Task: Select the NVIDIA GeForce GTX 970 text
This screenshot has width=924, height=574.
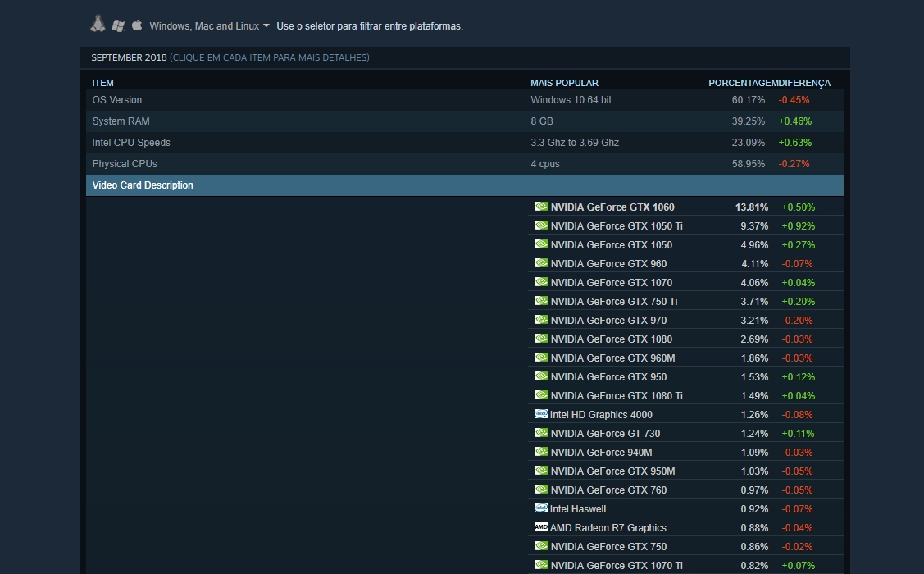Action: tap(608, 321)
